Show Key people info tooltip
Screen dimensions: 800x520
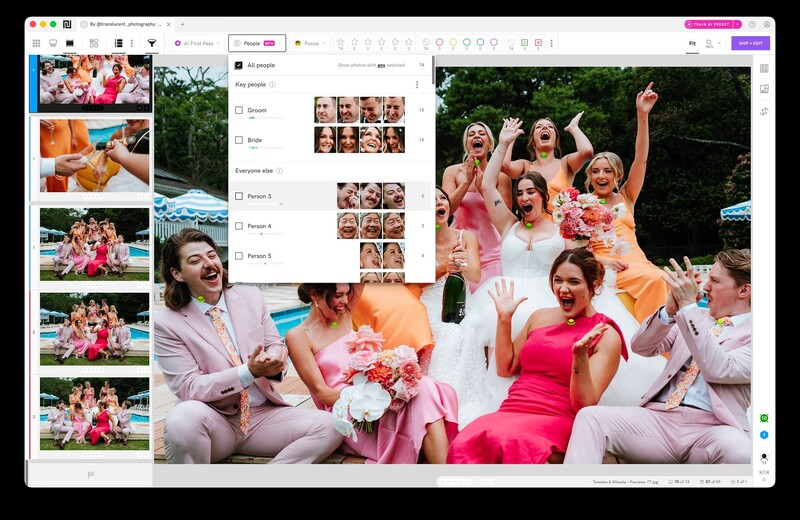click(x=272, y=85)
